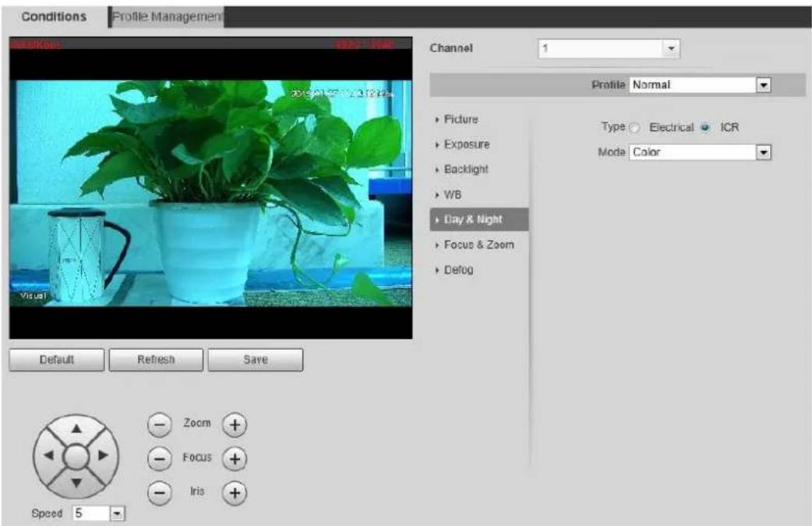Open iris with the Iris plus button

(x=235, y=492)
